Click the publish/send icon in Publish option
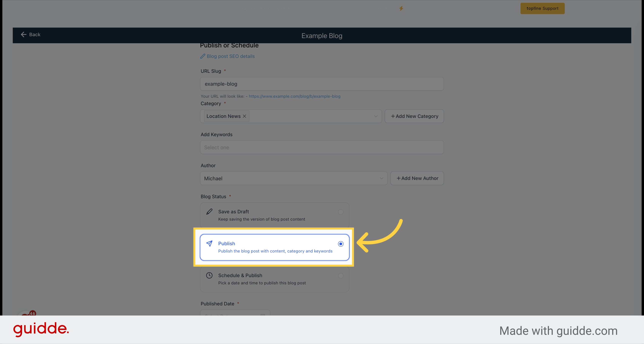Screen dimensions: 644x344 (209, 243)
